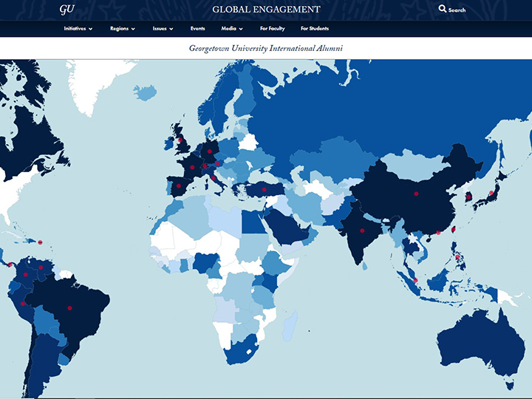
Task: Click the Georgetown University International Alumni heading
Action: [x=266, y=48]
